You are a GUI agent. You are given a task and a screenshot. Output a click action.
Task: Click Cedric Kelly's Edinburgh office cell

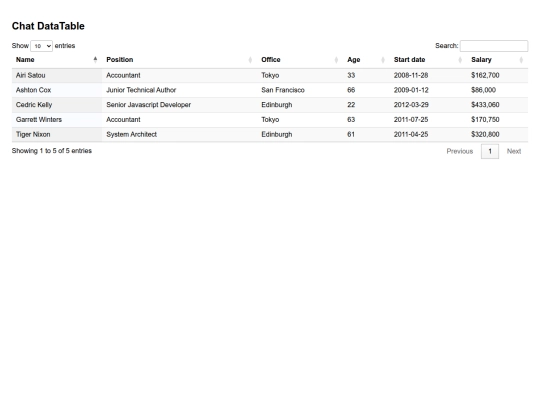(x=300, y=105)
